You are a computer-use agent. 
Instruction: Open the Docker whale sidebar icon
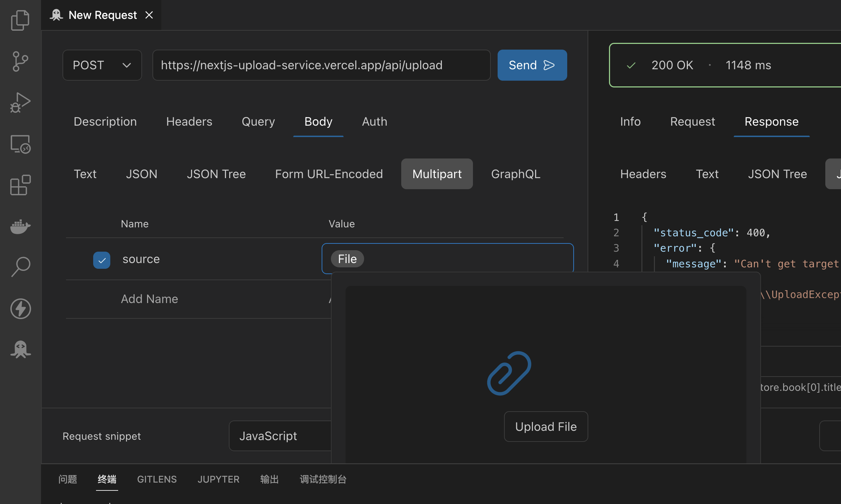20,226
